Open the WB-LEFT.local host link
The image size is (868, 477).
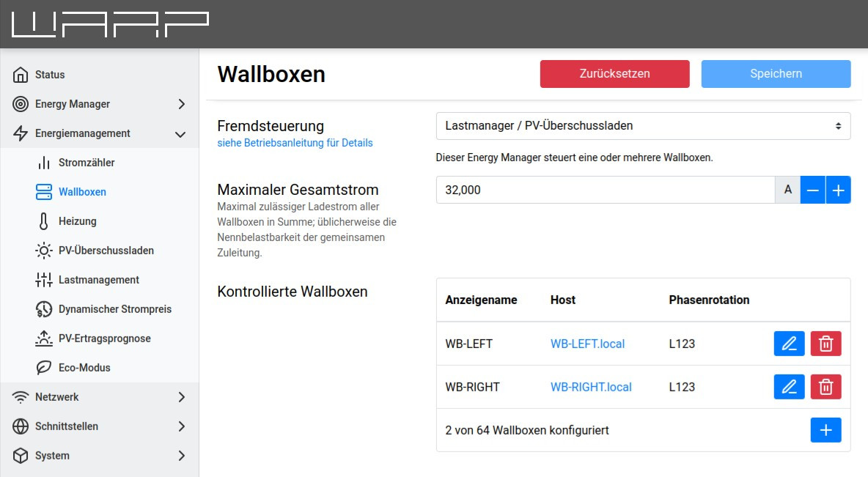click(587, 344)
